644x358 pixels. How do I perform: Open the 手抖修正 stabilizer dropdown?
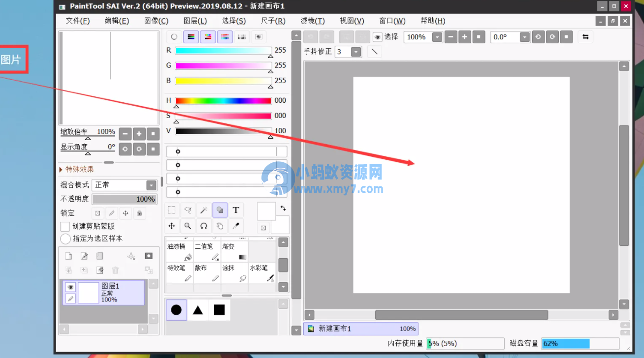pyautogui.click(x=356, y=51)
